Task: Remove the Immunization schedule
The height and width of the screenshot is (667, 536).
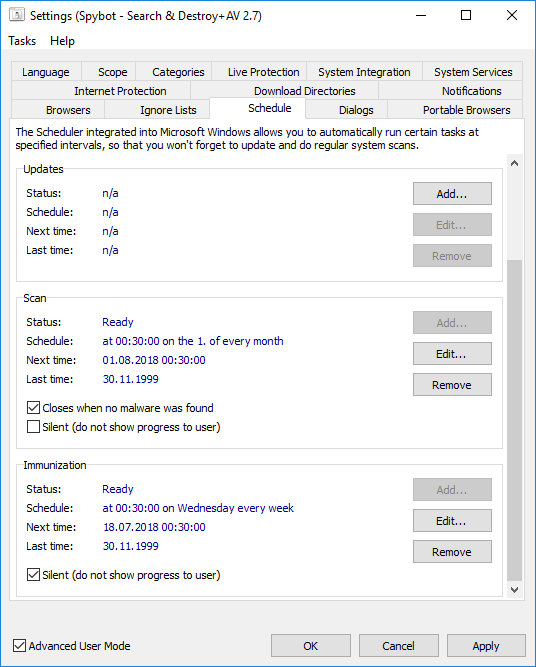Action: tap(452, 552)
